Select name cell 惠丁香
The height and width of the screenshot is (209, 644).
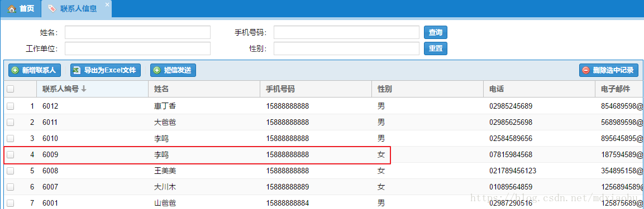(x=165, y=106)
